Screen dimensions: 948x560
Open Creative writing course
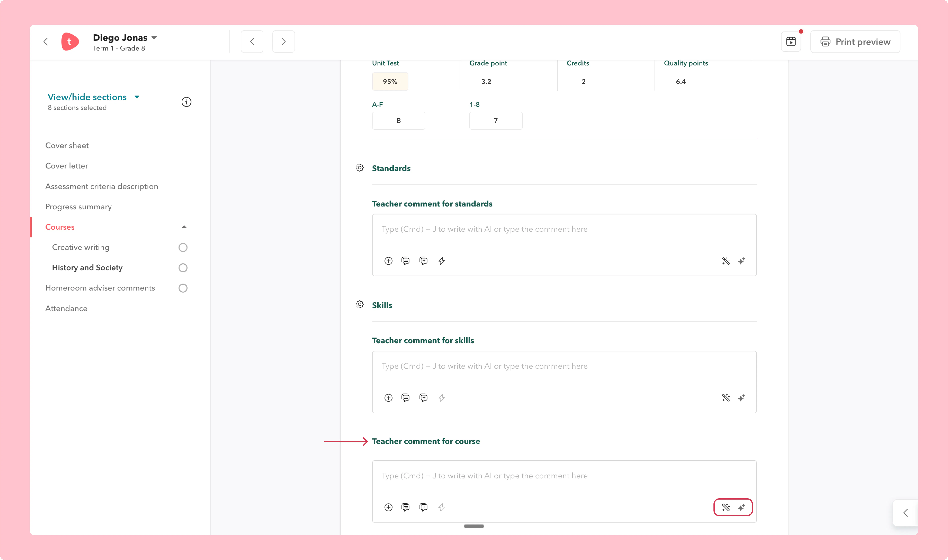click(81, 248)
